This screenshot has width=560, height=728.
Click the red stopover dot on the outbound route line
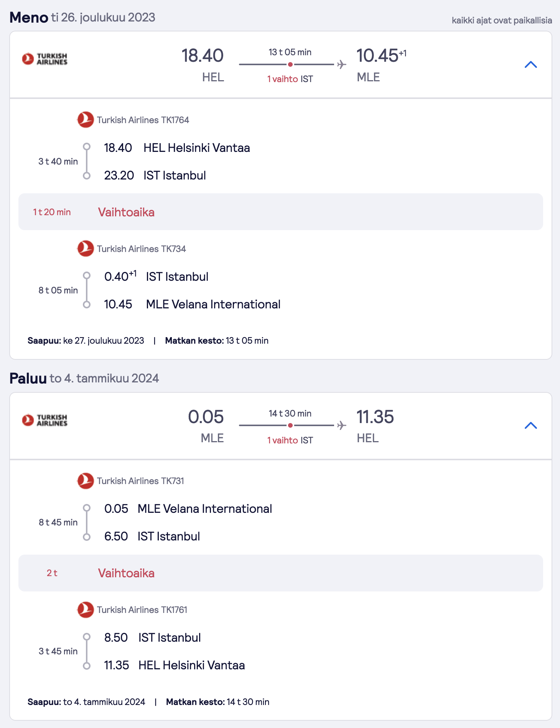click(290, 64)
